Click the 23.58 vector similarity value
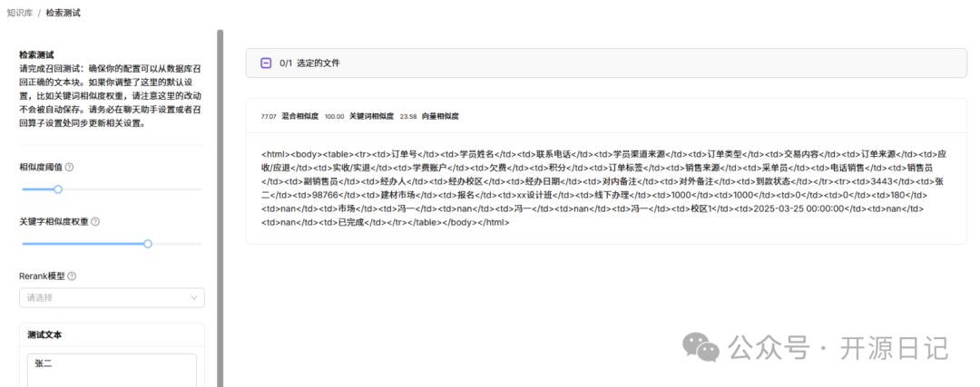The height and width of the screenshot is (387, 980). coord(408,117)
